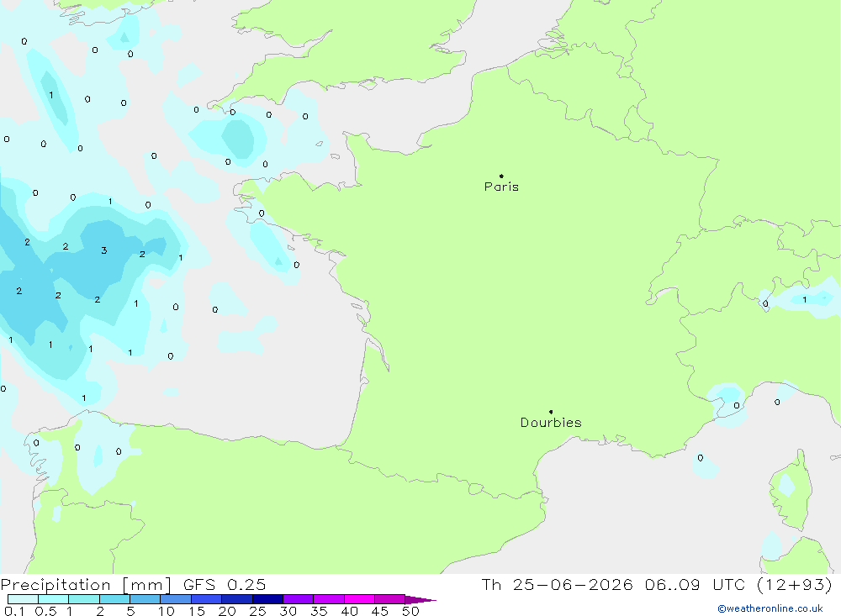Click the '0.1' legend scale label
841x616 pixels.
coord(14,611)
